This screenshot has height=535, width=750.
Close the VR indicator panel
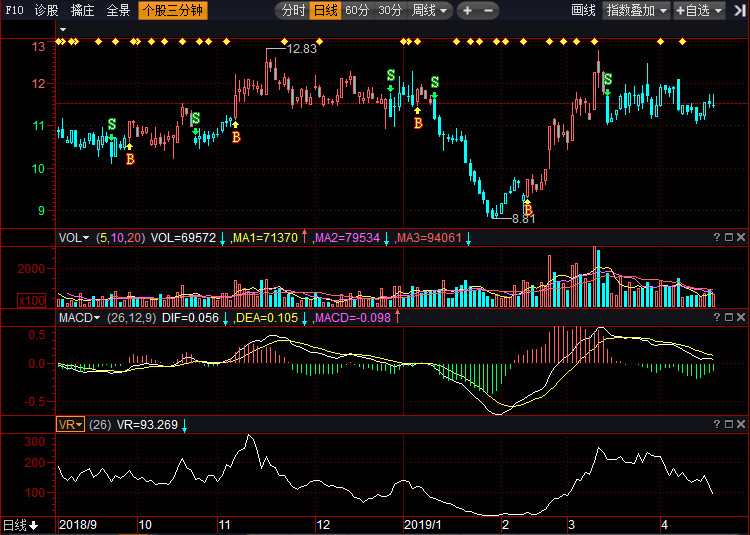click(741, 424)
